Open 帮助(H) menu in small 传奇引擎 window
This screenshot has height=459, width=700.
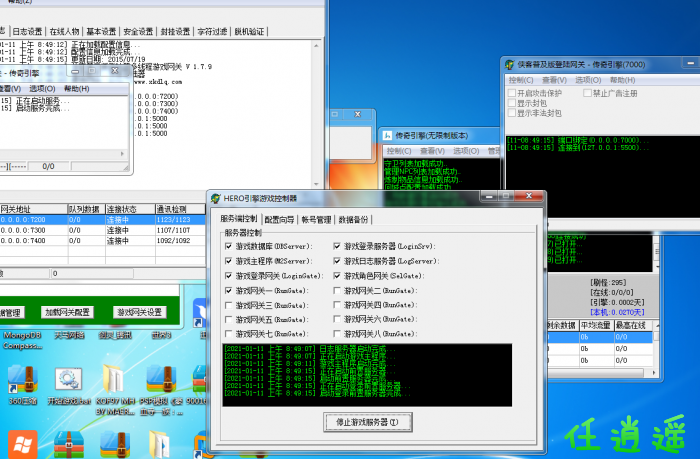click(x=76, y=88)
